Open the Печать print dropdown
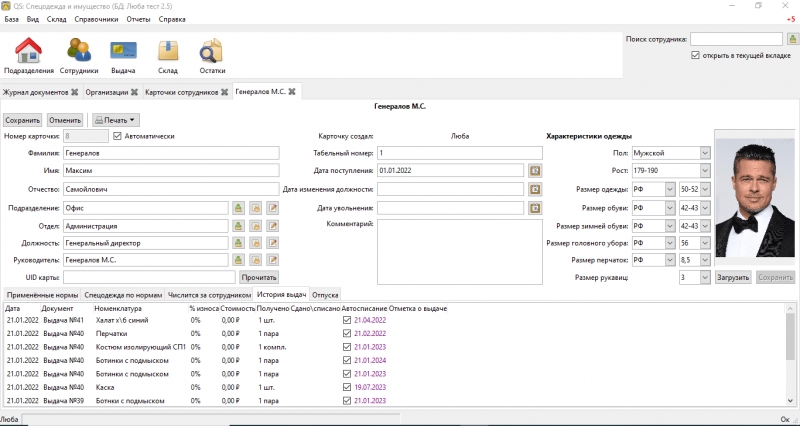Screen dimensions: 800x426 coord(116,120)
